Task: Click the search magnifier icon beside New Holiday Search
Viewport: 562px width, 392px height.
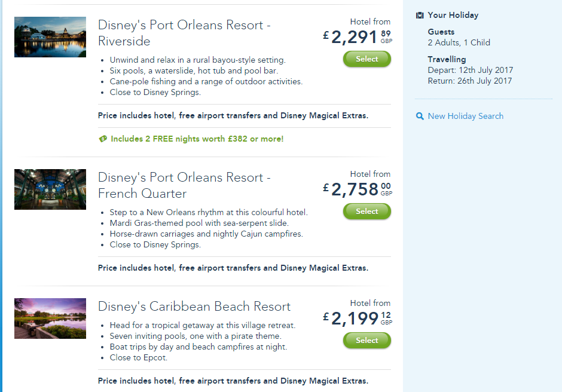Action: [x=420, y=117]
